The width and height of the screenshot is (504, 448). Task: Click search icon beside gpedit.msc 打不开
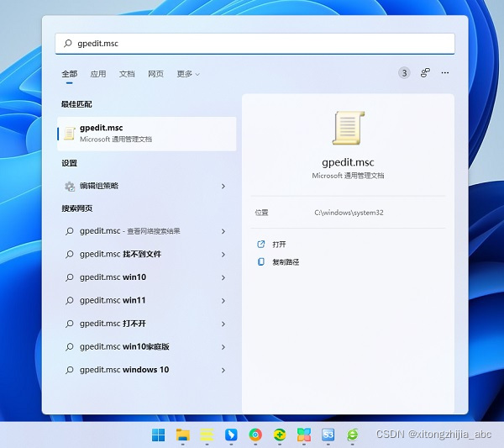pos(70,324)
